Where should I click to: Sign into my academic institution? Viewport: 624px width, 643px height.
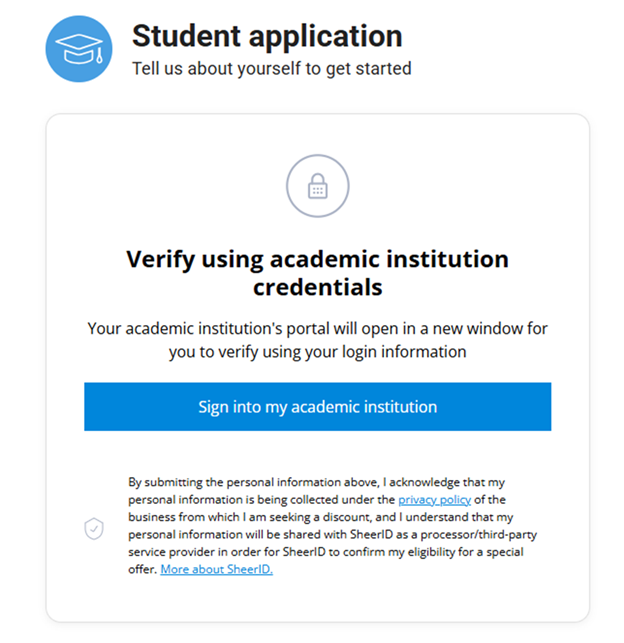[x=317, y=407]
